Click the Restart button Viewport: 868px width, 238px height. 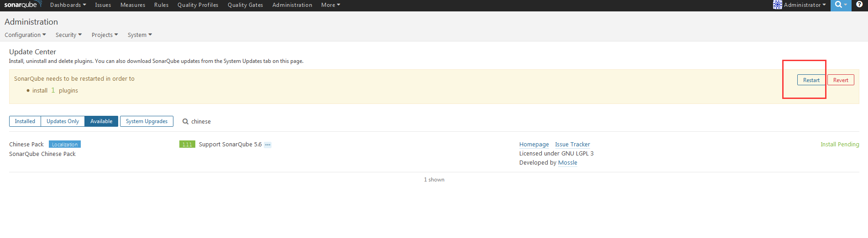click(811, 80)
